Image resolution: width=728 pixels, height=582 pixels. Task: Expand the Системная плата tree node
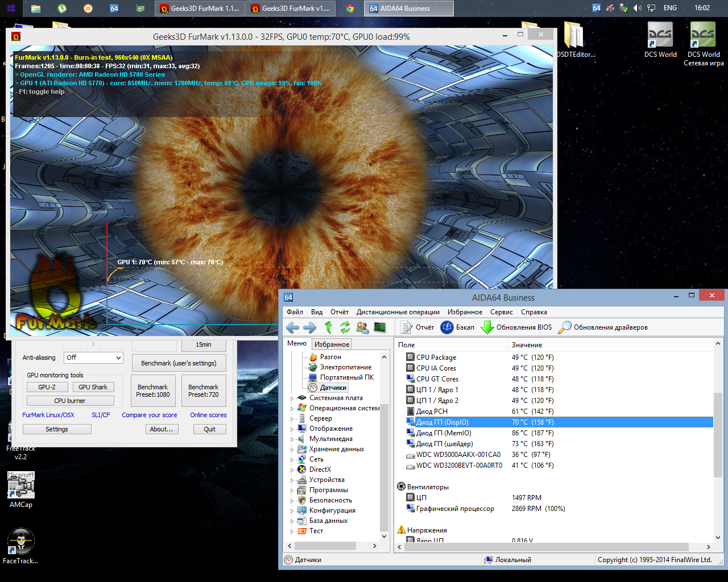[292, 398]
